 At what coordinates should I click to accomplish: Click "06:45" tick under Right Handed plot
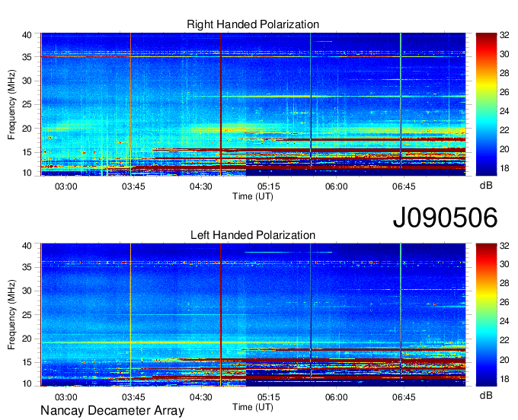[x=404, y=186]
